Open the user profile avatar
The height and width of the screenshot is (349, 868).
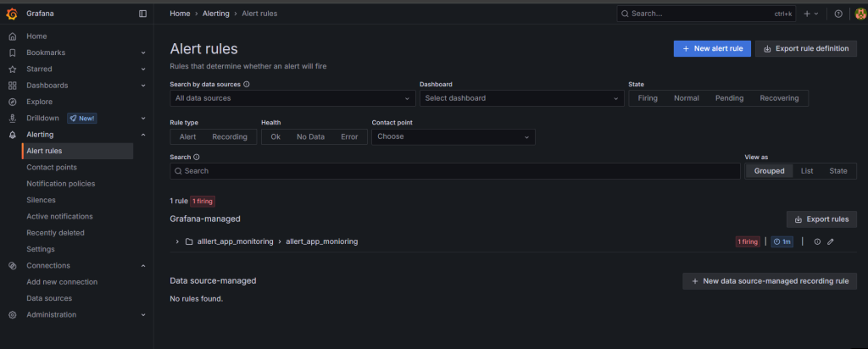coord(860,14)
